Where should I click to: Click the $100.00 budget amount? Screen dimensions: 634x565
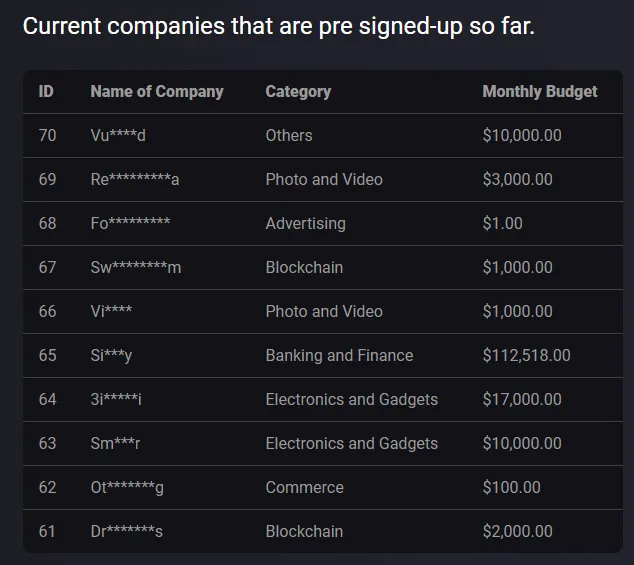coord(511,488)
